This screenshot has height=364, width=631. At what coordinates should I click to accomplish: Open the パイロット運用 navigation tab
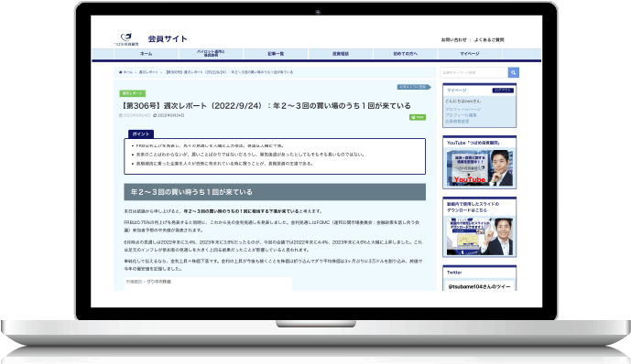(211, 54)
